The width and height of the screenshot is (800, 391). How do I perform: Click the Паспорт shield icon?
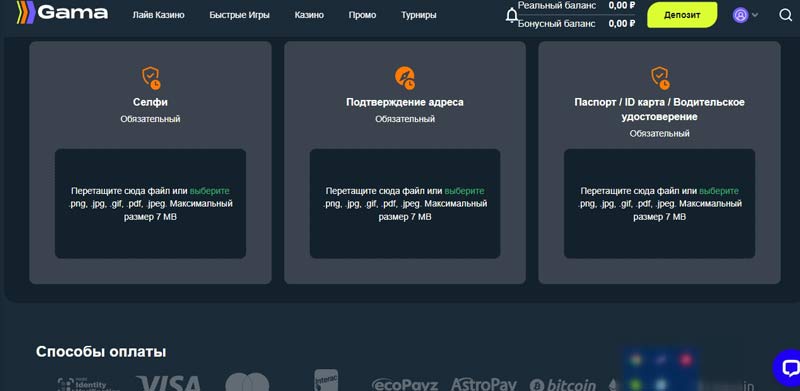pos(660,78)
